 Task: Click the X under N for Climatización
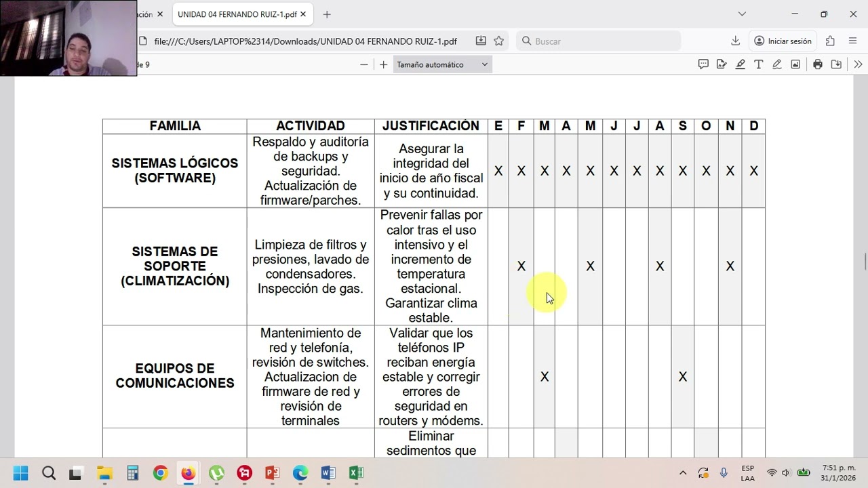[730, 266]
